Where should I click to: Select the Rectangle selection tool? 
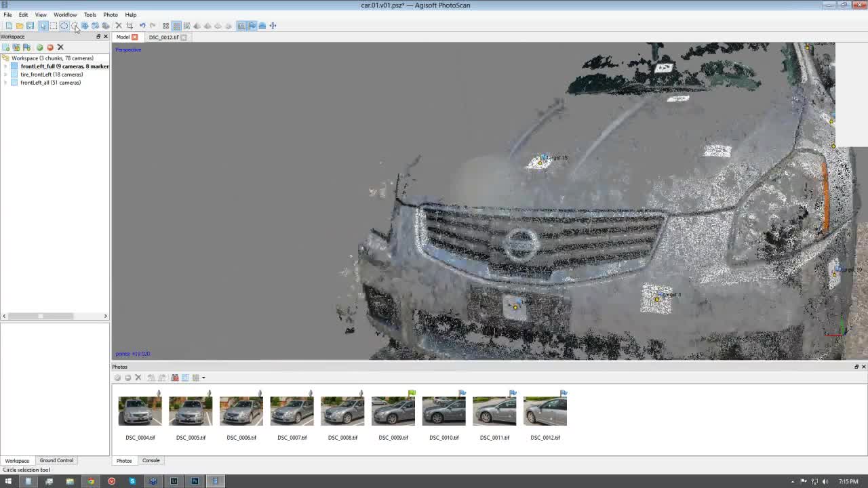pos(54,26)
